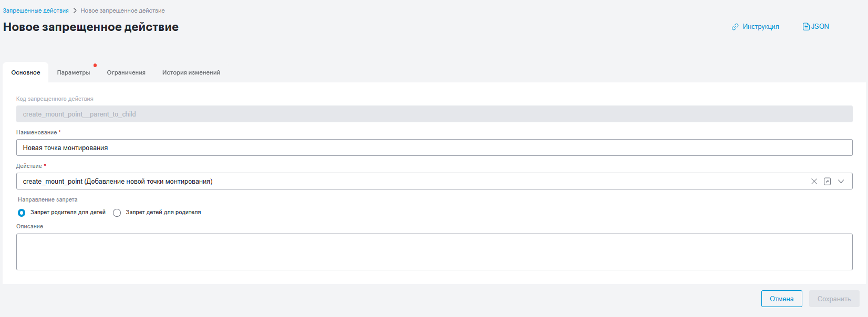Click the link icon beside Инструкция

coord(735,27)
